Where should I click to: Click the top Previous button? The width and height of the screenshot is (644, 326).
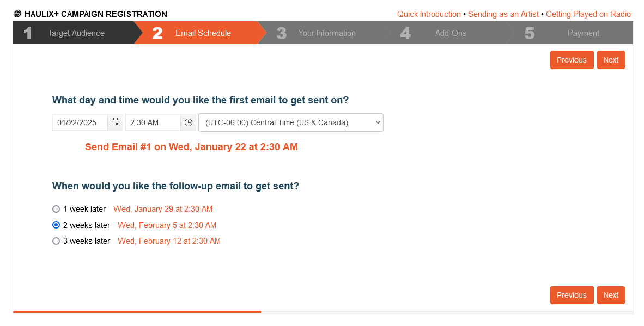(x=572, y=60)
